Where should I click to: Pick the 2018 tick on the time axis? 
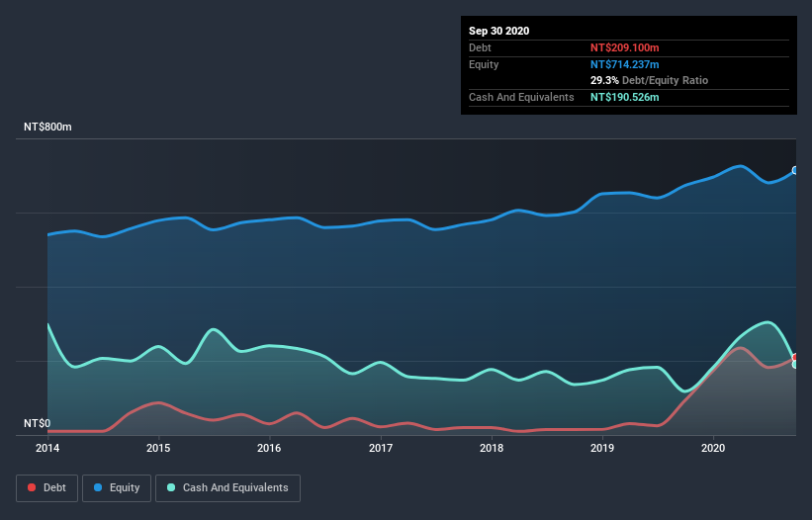click(x=491, y=448)
